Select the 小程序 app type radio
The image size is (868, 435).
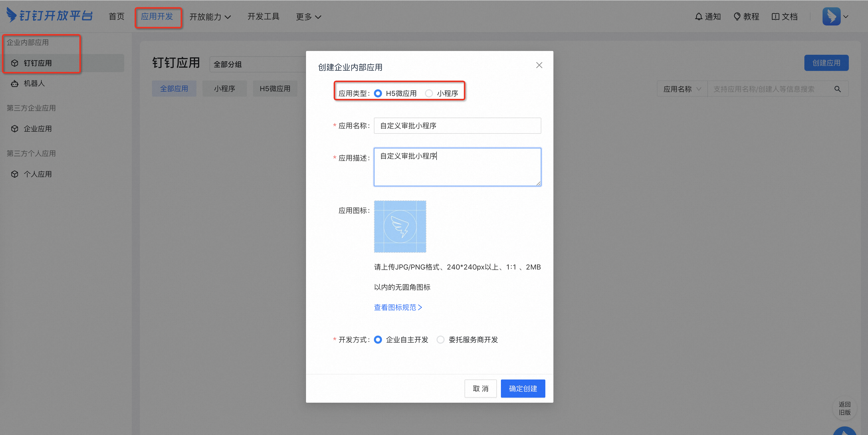click(x=429, y=93)
